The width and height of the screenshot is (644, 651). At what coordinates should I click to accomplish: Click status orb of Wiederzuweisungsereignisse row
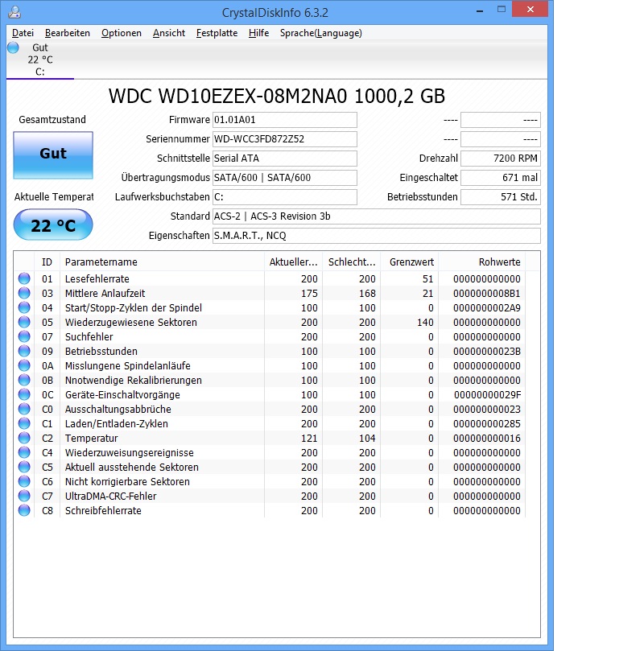[24, 452]
